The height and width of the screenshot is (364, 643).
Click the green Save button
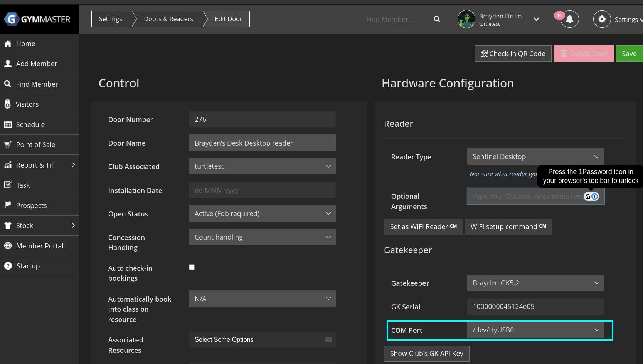(629, 54)
